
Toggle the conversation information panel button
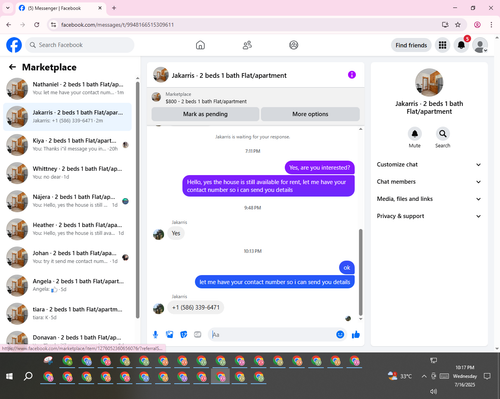[x=352, y=75]
